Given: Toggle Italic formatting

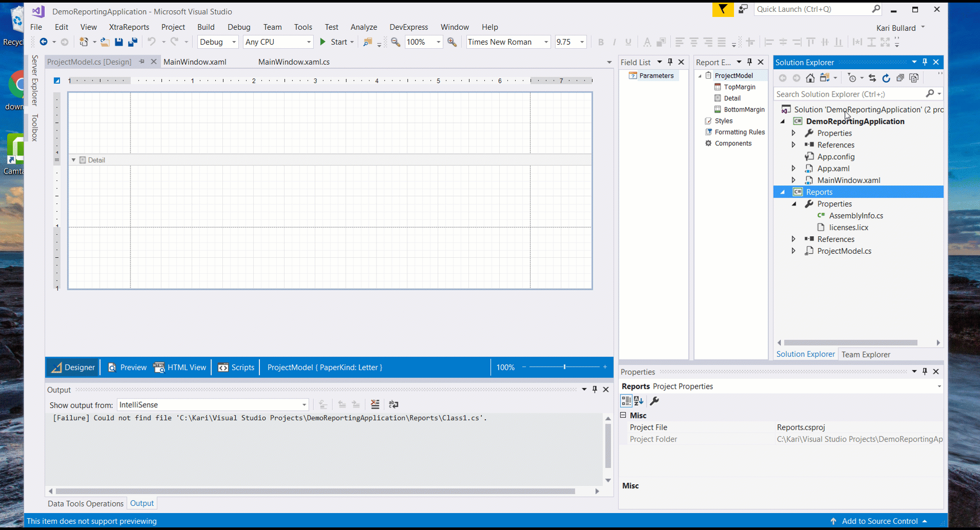Looking at the screenshot, I should point(614,42).
